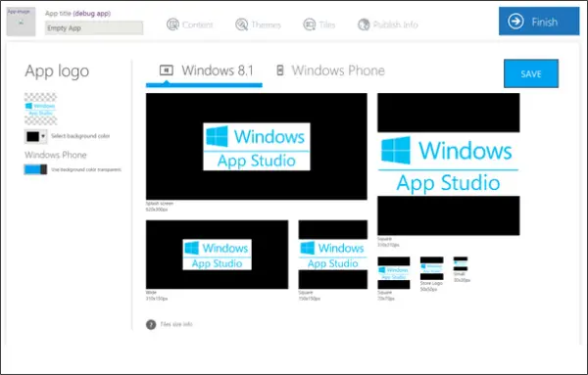Click the "(debug app)" text
This screenshot has height=375, width=588.
click(92, 14)
